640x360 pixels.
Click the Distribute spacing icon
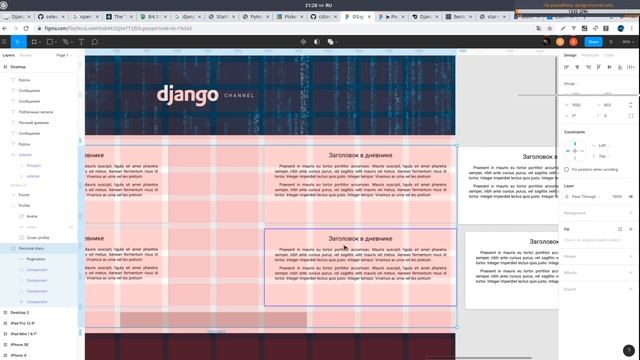tap(631, 67)
